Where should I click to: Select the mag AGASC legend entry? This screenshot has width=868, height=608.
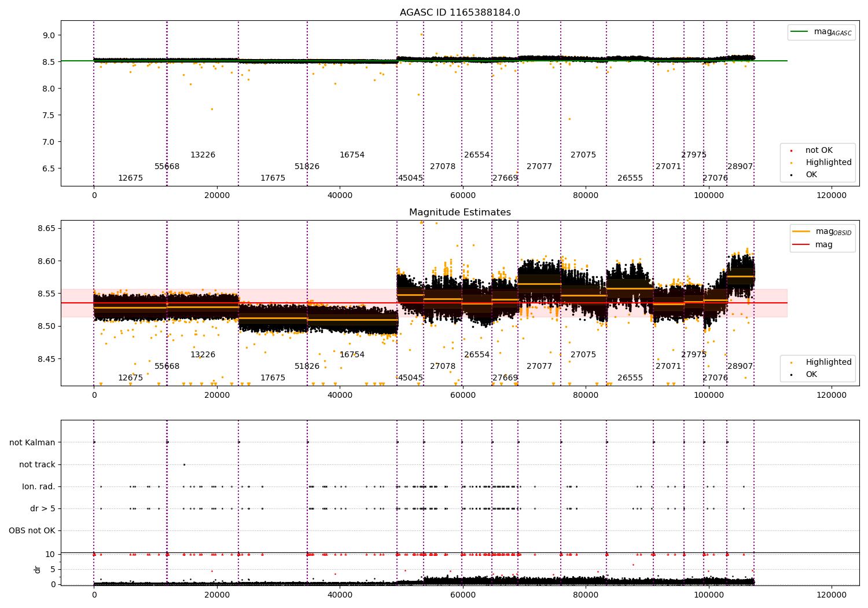click(821, 32)
